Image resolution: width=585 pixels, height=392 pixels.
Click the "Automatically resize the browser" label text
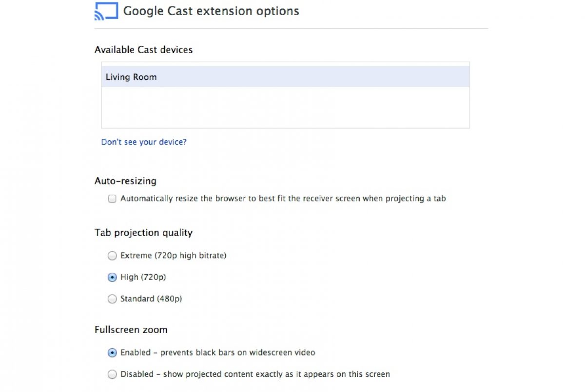[283, 199]
